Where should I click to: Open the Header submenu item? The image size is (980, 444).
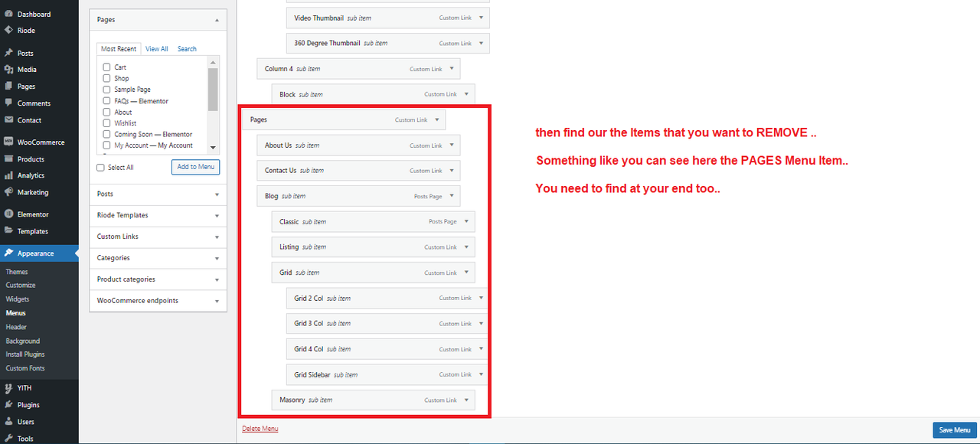[16, 327]
